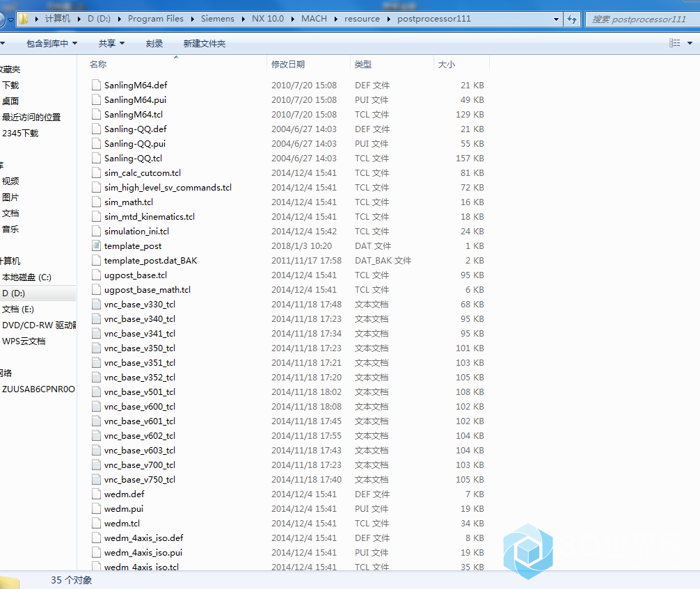The height and width of the screenshot is (589, 700).
Task: Select the SanlingM64.pui file icon
Action: (96, 99)
